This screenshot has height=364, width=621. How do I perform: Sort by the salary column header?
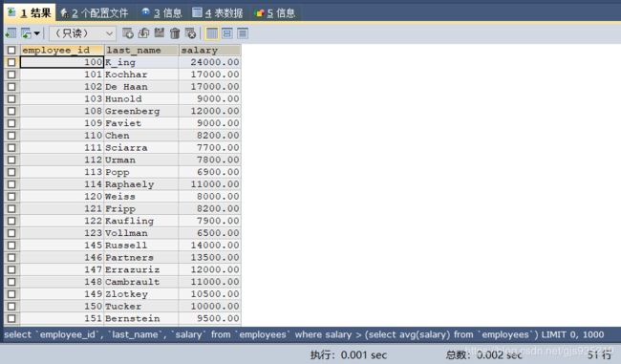210,50
